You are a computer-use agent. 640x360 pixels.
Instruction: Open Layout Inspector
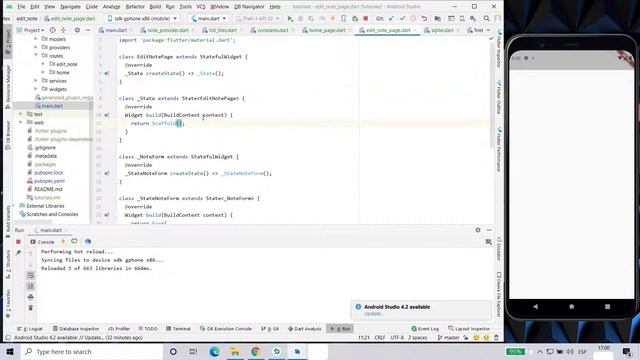coord(469,329)
